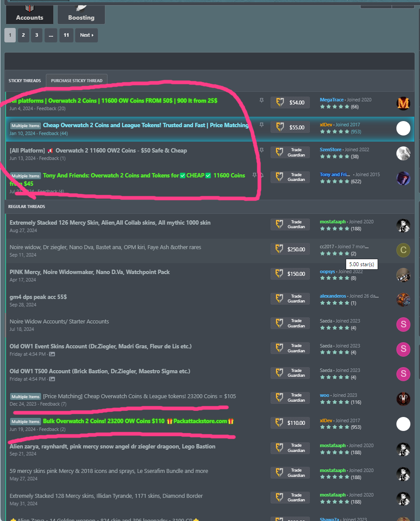The image size is (420, 521).
Task: Click image icon beside Friday at 4:34 PM
Action: click(52, 354)
